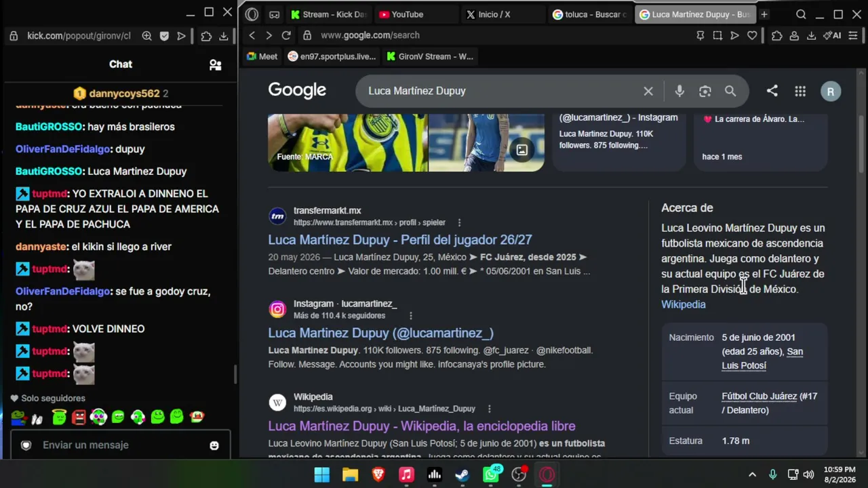Screen dimensions: 868x488
Task: Open the en97.sportplus.live bookmark
Action: [x=332, y=56]
